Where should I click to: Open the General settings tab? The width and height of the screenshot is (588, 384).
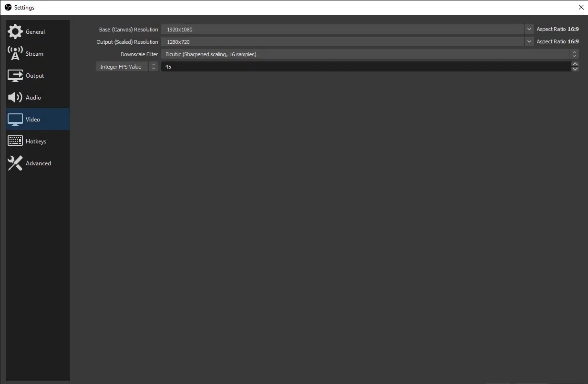(x=38, y=31)
